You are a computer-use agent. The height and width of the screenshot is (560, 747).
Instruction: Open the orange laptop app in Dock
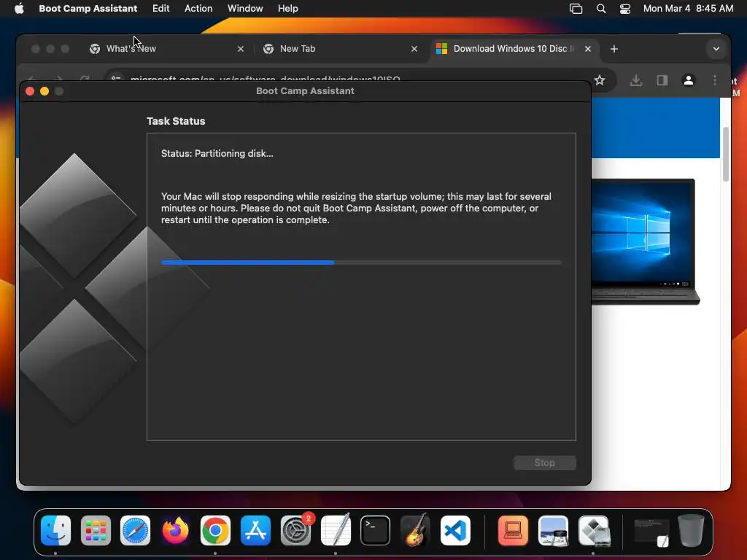(x=513, y=530)
